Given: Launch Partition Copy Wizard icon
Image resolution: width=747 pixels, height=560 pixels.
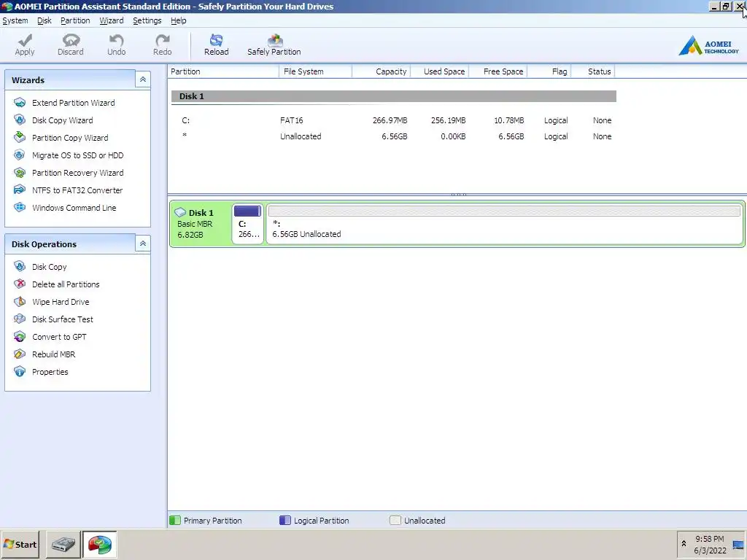Looking at the screenshot, I should 20,137.
